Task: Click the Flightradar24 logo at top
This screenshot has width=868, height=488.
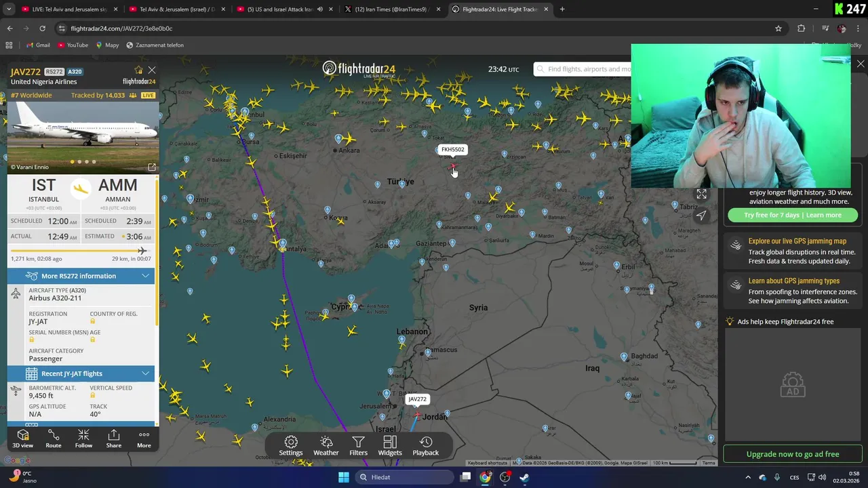Action: [359, 68]
